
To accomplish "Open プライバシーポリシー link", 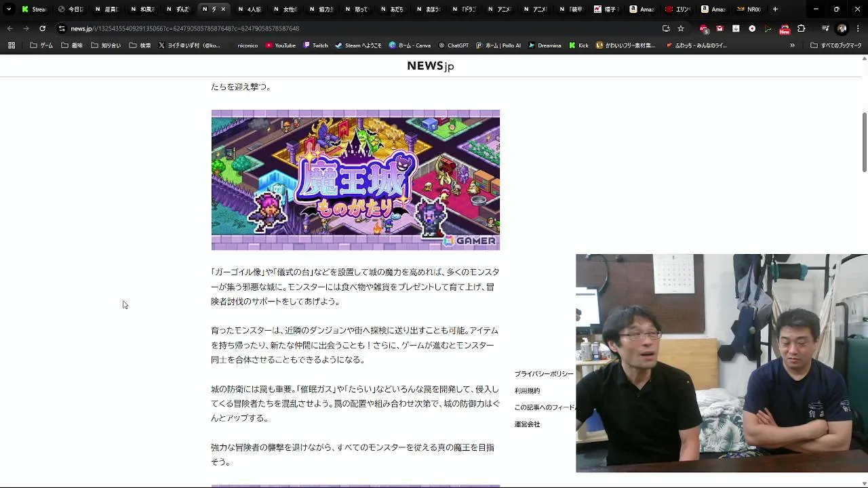I will pos(544,374).
